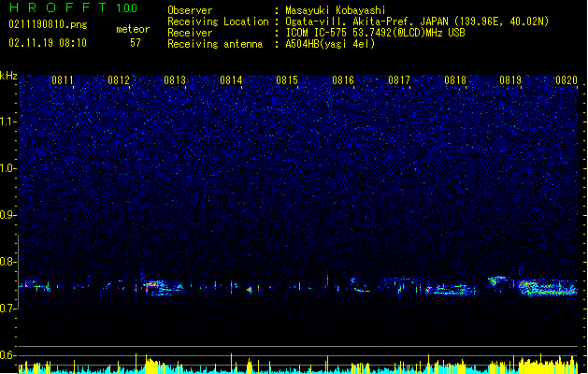
Task: Click the 1.0 kHz frequency label
Action: (8, 168)
